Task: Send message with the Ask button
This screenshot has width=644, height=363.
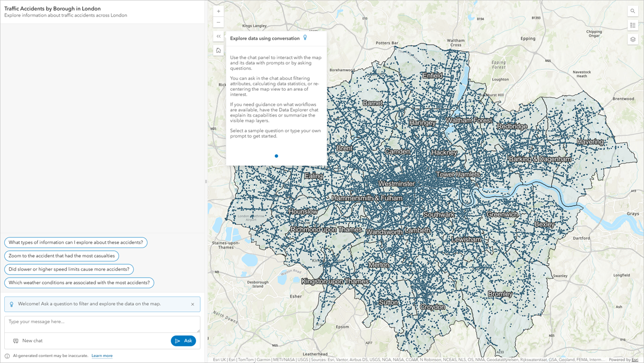Action: (x=184, y=340)
